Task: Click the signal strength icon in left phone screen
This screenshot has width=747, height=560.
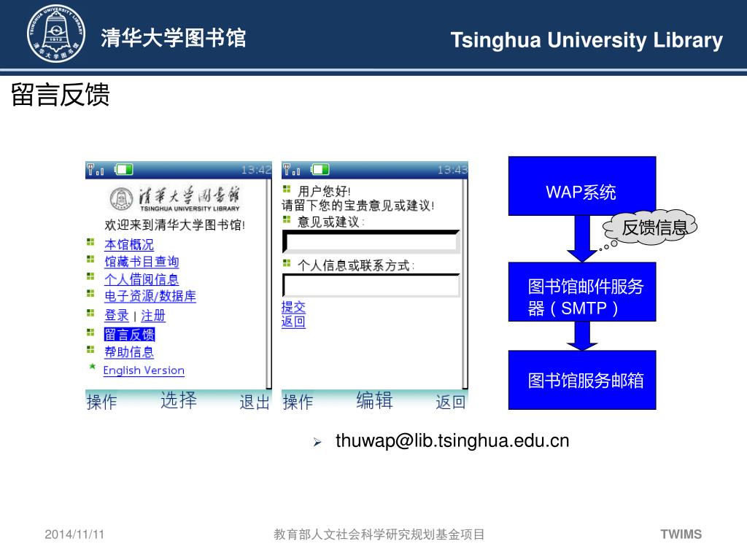Action: pyautogui.click(x=96, y=169)
